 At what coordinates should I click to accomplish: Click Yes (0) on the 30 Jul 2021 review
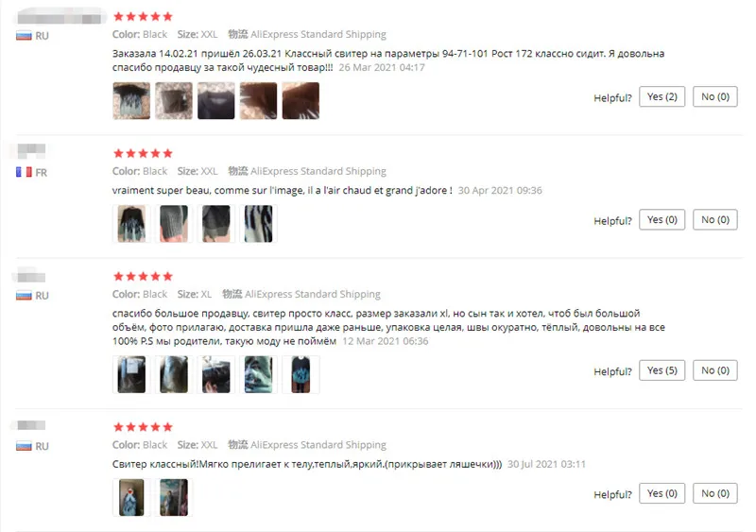[661, 493]
